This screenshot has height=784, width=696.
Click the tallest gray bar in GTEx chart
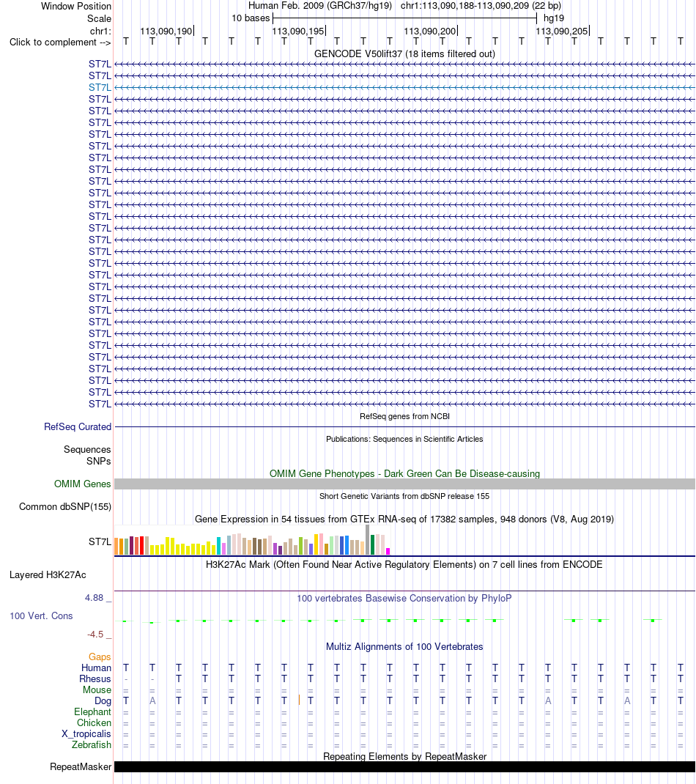[368, 540]
